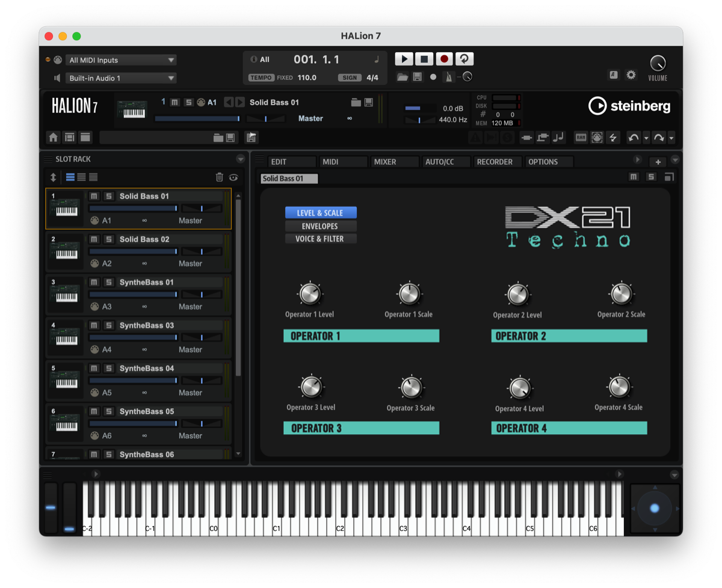Start playback with the Play button
Screen dimensions: 722x588
(404, 59)
